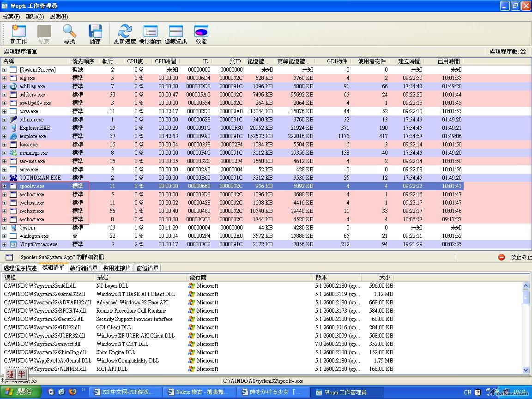The width and height of the screenshot is (532, 399).
Task: Switch to PSP中文网 taskbar window
Action: (x=124, y=392)
